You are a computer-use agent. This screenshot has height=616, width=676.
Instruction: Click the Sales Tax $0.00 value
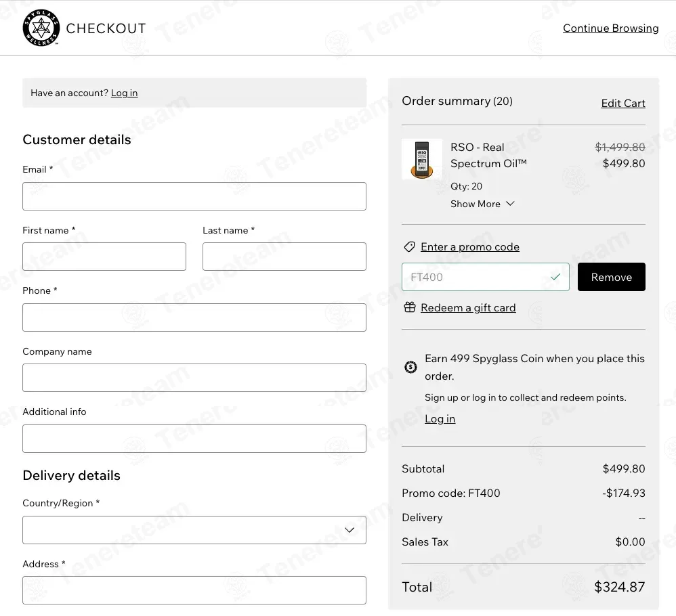(631, 542)
